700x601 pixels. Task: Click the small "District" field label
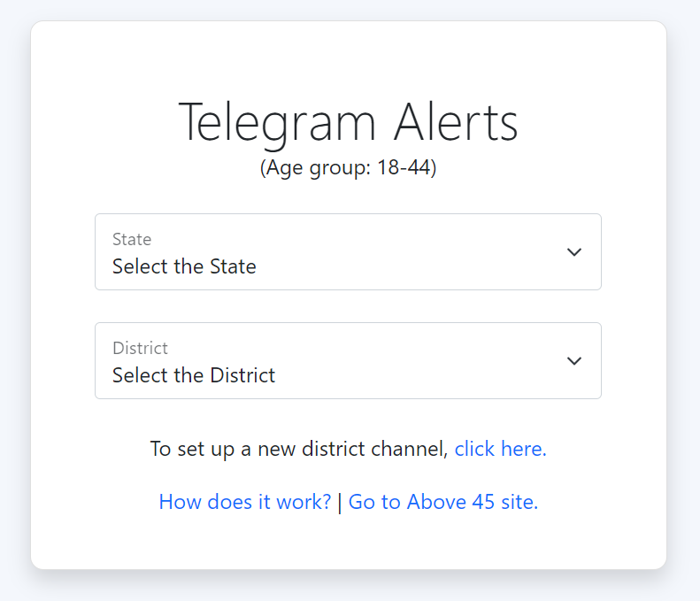(x=140, y=348)
